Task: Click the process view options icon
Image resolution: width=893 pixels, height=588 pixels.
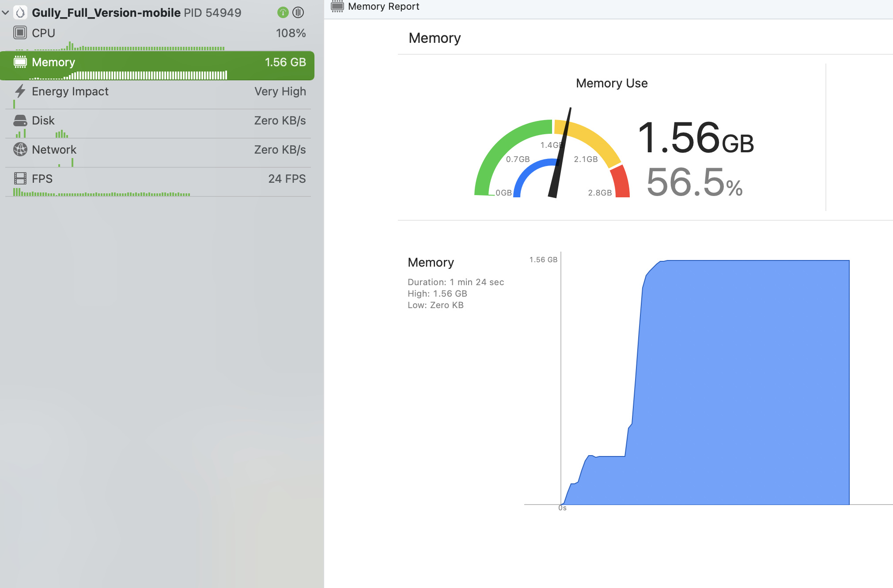Action: click(x=299, y=12)
